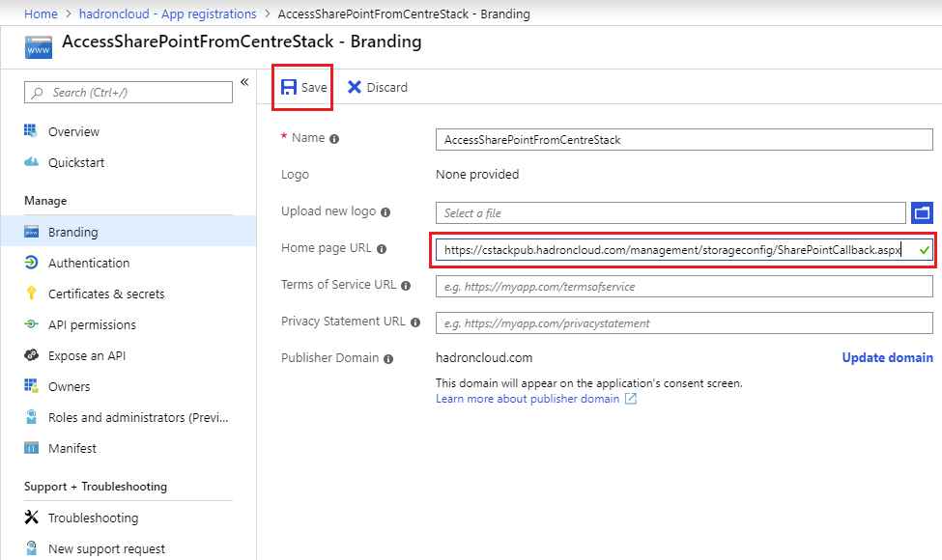
Task: Click the Authentication arrow icon
Action: [x=31, y=263]
